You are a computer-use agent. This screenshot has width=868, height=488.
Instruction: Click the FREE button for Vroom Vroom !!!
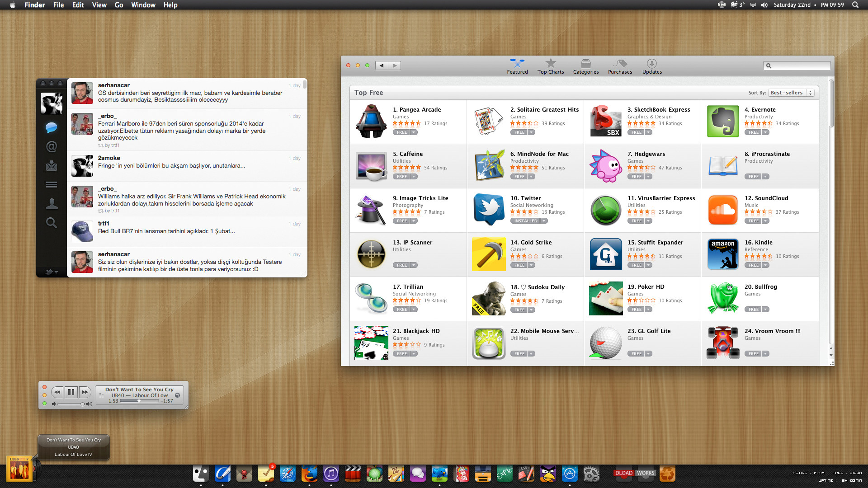coord(753,354)
